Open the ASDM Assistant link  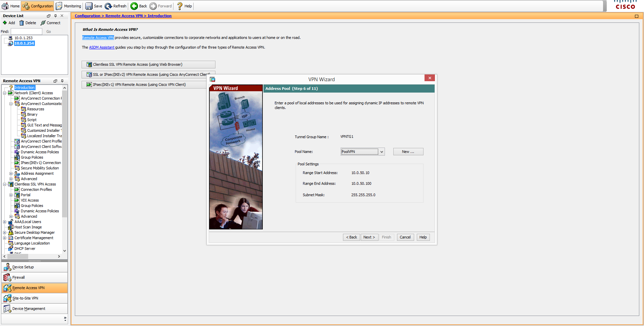point(102,47)
